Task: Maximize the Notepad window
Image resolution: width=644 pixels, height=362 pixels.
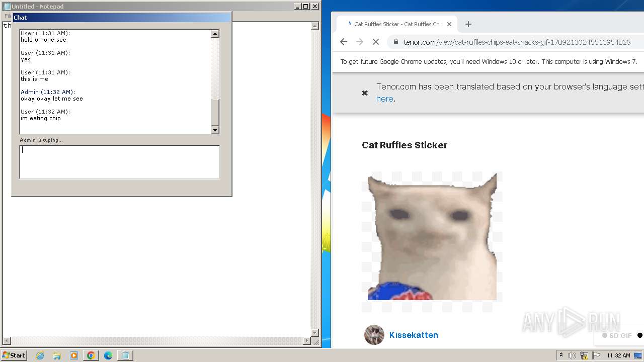Action: (x=305, y=7)
